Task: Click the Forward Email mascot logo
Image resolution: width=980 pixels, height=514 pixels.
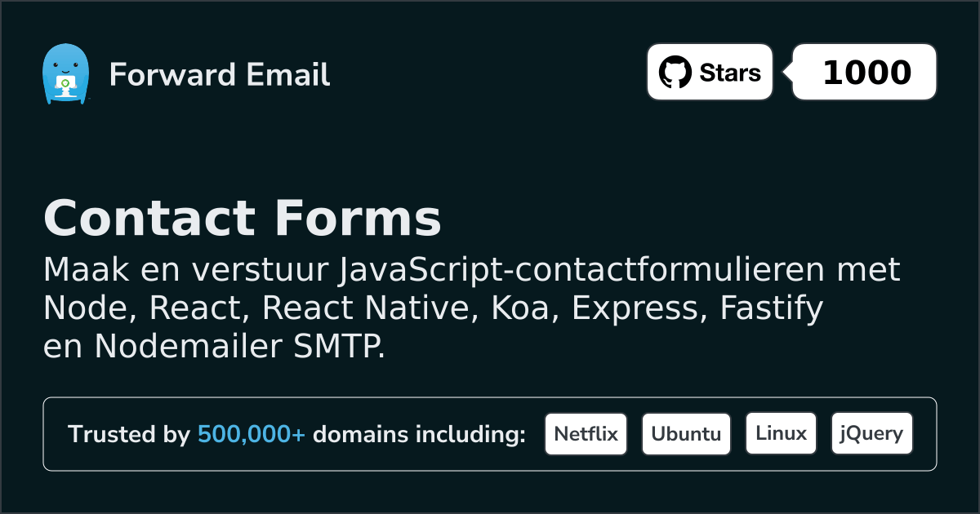Action: coord(65,74)
